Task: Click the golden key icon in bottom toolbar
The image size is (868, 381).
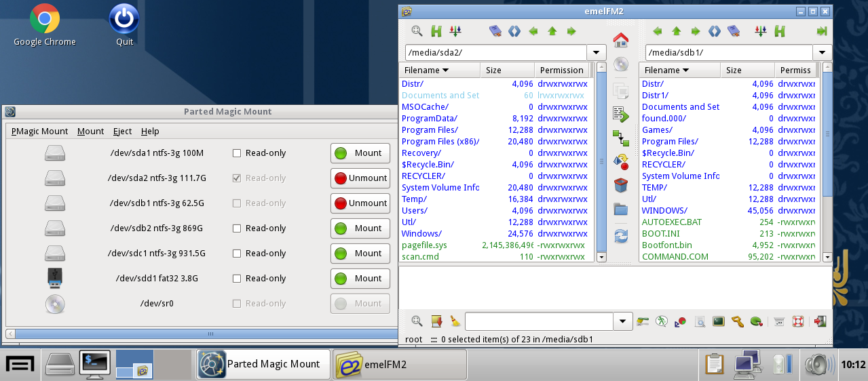Action: [737, 321]
